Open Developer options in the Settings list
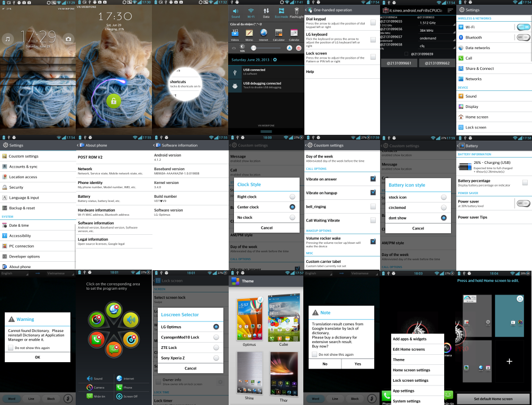This screenshot has width=532, height=405. tap(38, 256)
